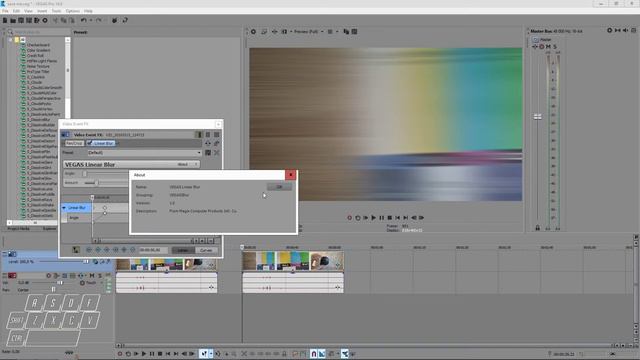Image resolution: width=640 pixels, height=360 pixels.
Task: Click the Redo toolbar icon
Action: 98,20
